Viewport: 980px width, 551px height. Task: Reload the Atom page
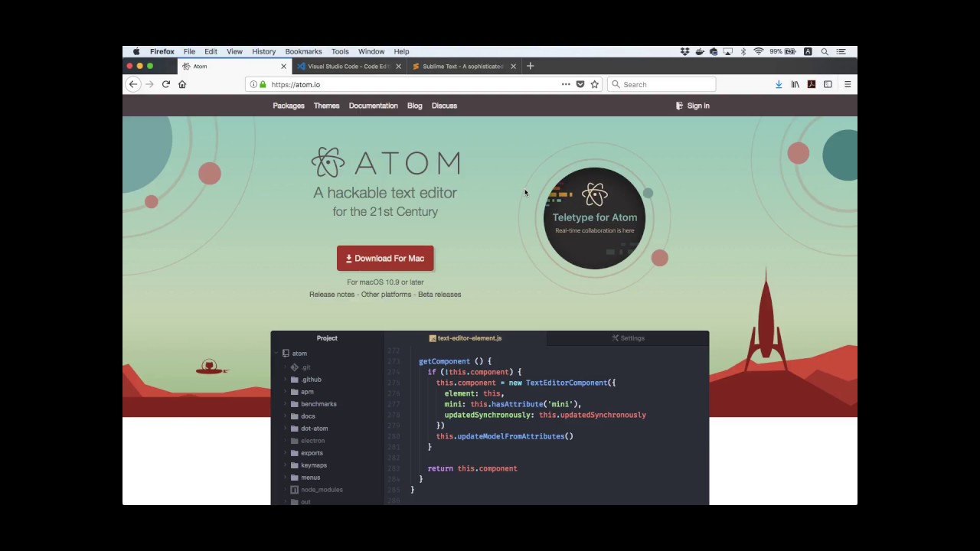(165, 84)
